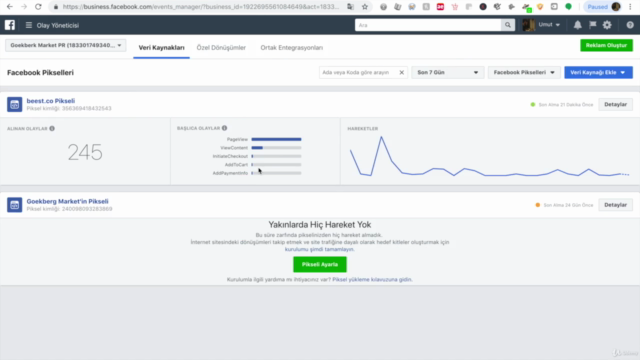Click the InitiateCheckout event bar
The width and height of the screenshot is (640, 360).
pos(276,156)
